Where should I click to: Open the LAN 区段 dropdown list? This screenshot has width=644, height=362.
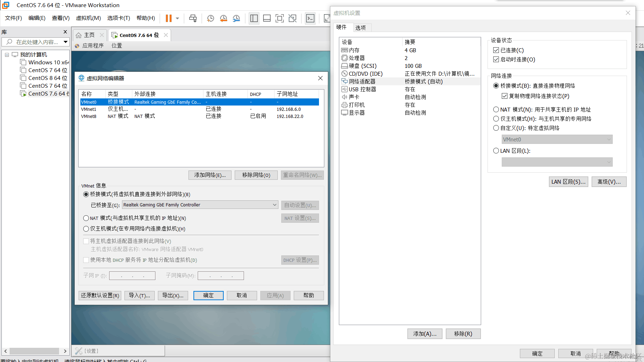[557, 162]
